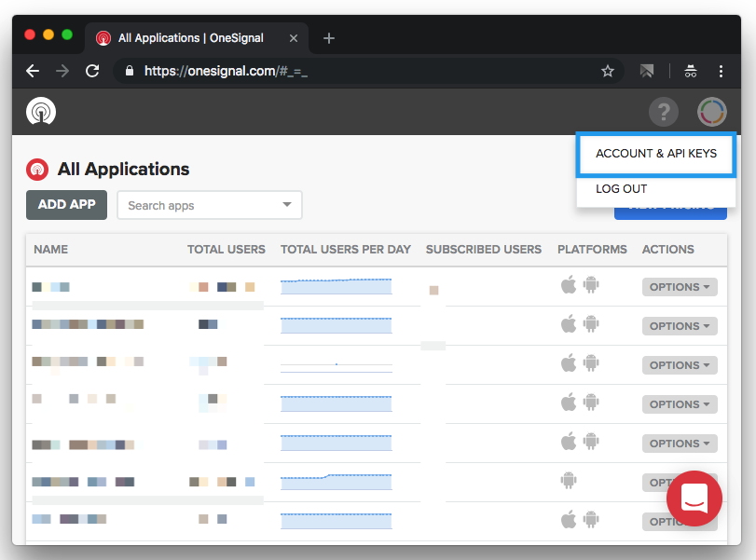
Task: Click the SUBSCRIBED USERS column header
Action: [x=484, y=250]
